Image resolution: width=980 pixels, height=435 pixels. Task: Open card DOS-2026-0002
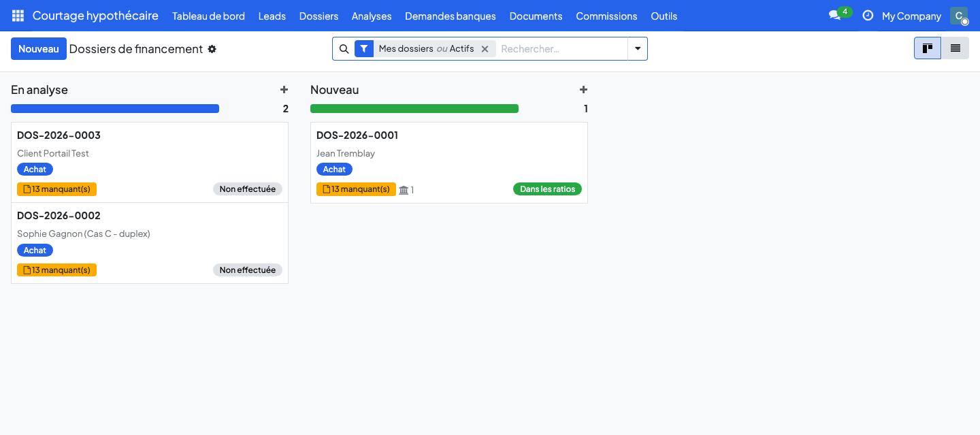click(x=150, y=243)
